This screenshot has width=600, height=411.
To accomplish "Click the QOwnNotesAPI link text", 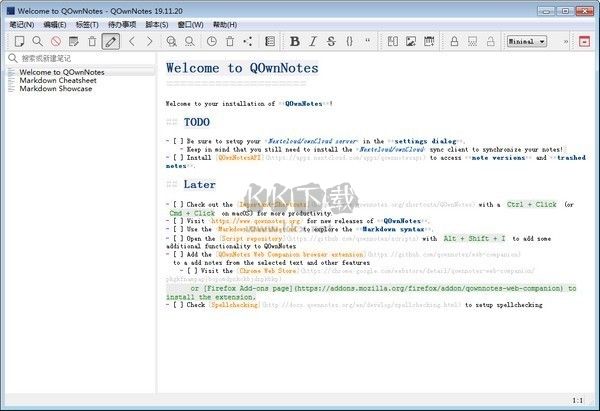I will coord(239,158).
